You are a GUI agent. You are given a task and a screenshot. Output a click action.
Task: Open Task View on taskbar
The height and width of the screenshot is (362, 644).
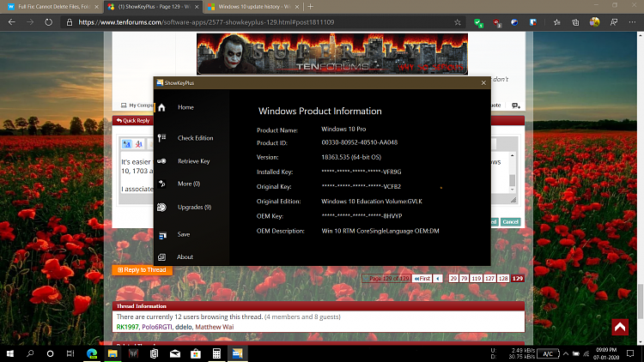coord(70,353)
